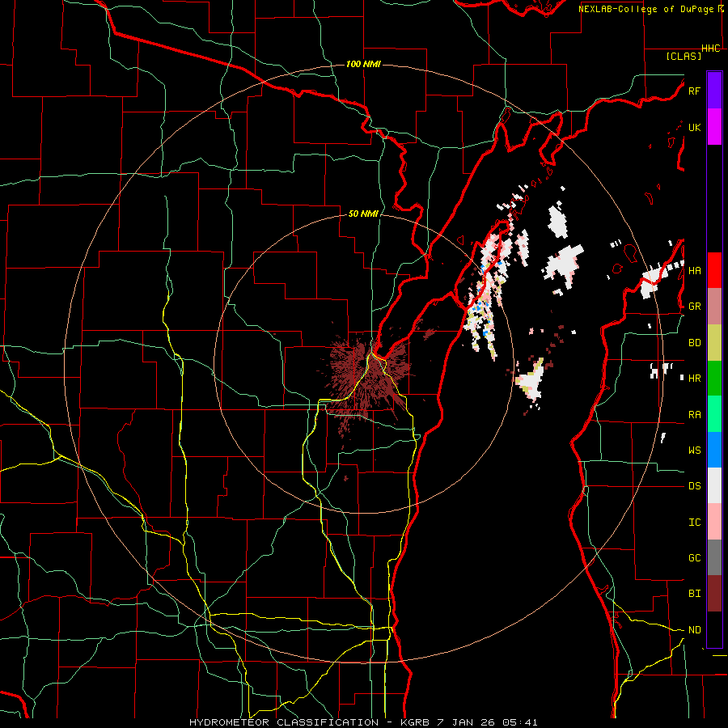Click the "KGRB" station identifier
The image size is (728, 728).
(x=416, y=722)
